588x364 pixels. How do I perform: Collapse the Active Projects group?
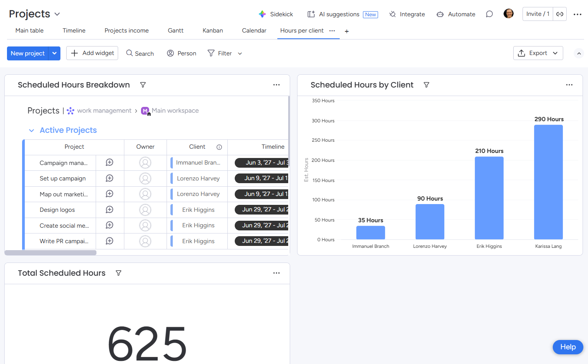click(31, 130)
